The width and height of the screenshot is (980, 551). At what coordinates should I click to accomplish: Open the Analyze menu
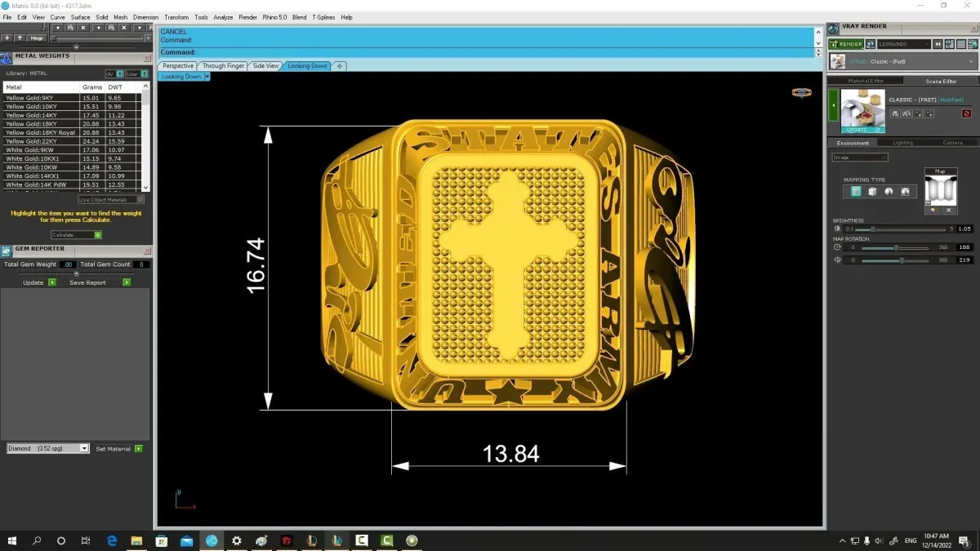223,17
